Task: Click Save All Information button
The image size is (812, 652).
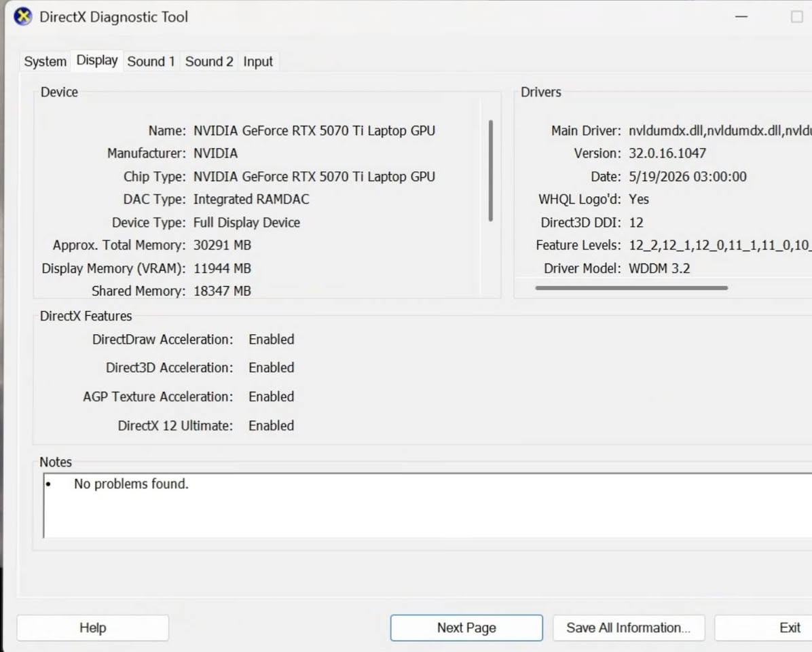Action: pos(628,628)
